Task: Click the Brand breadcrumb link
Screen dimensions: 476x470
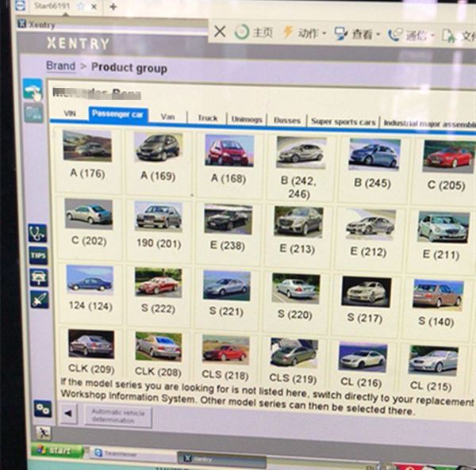Action: coord(60,67)
